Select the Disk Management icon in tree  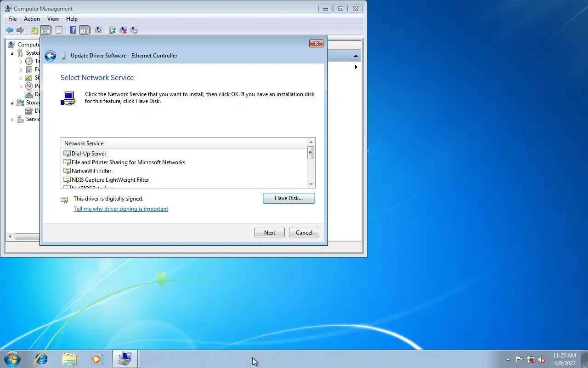(x=29, y=111)
